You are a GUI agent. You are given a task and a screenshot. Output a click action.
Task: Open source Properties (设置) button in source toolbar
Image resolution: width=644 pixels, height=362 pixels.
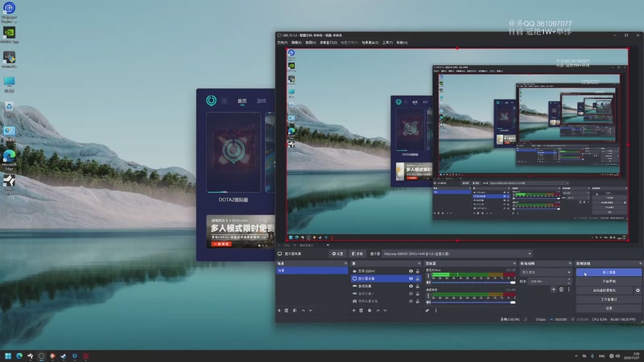pyautogui.click(x=338, y=253)
